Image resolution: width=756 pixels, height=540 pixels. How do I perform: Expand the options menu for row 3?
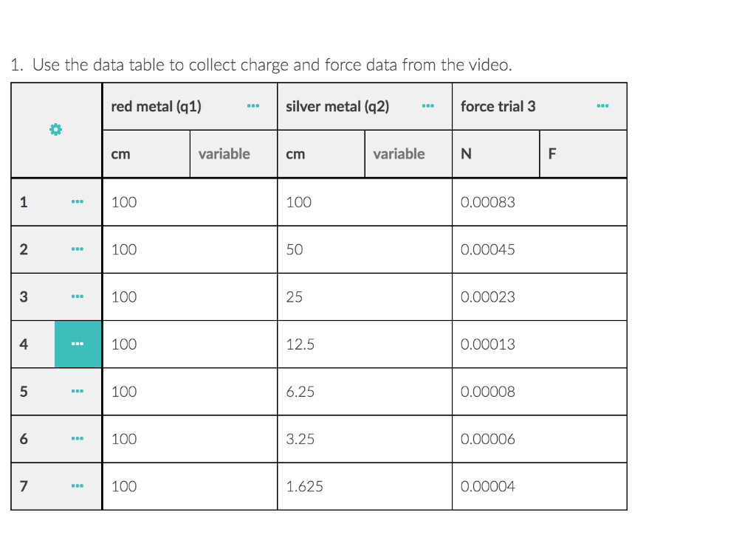(x=78, y=297)
